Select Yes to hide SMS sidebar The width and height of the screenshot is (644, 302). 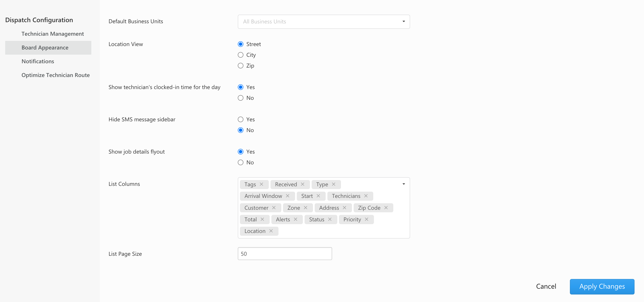(x=241, y=119)
